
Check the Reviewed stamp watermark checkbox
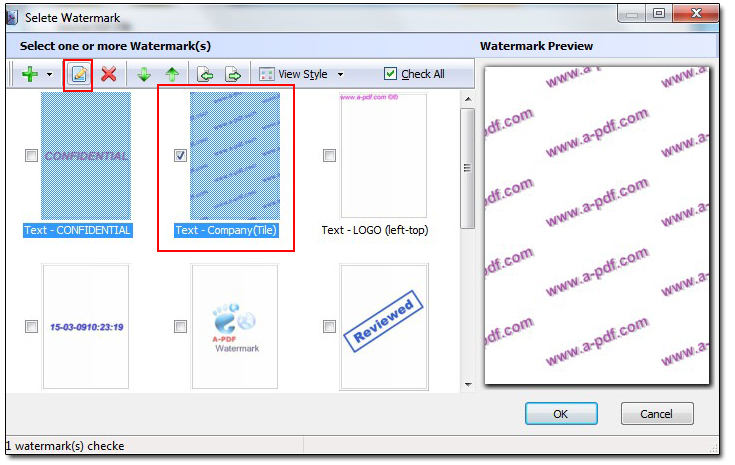point(330,326)
